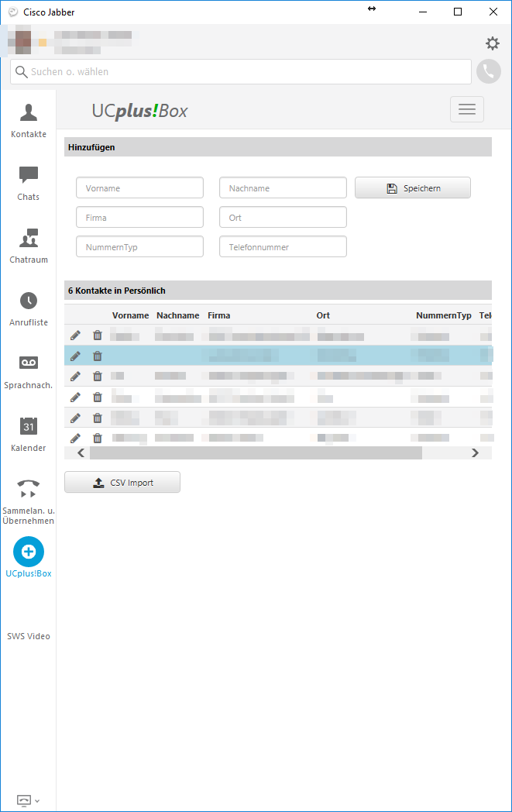Maximize the Cisco Jabber window
Screen dimensions: 512x812
point(458,12)
